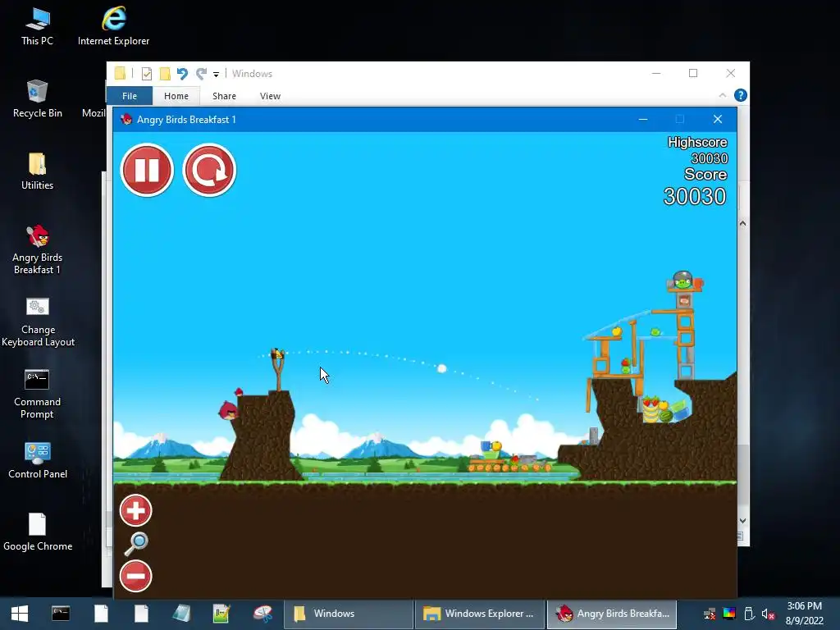The width and height of the screenshot is (840, 630).
Task: Zoom out with the red minus button
Action: click(x=135, y=576)
